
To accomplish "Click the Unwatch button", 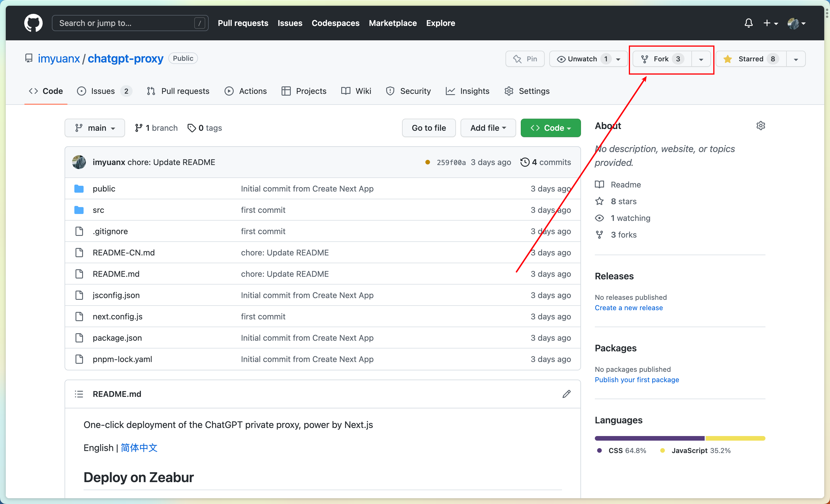I will [582, 59].
